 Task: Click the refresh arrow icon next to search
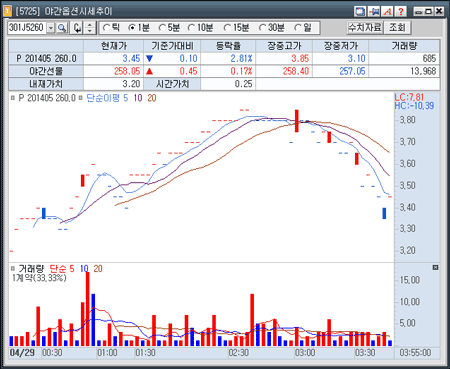click(x=77, y=28)
